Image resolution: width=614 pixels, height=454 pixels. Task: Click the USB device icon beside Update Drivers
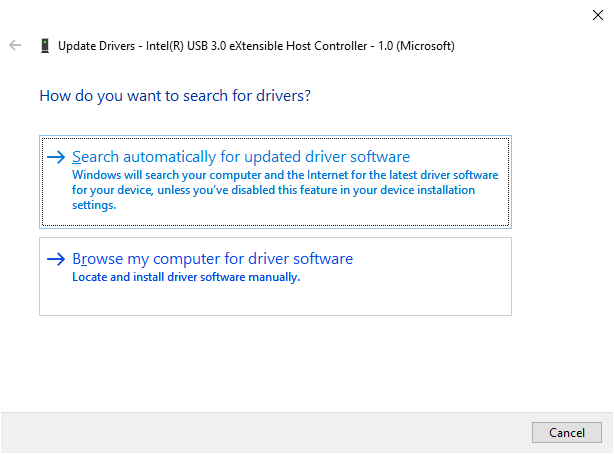(x=44, y=46)
